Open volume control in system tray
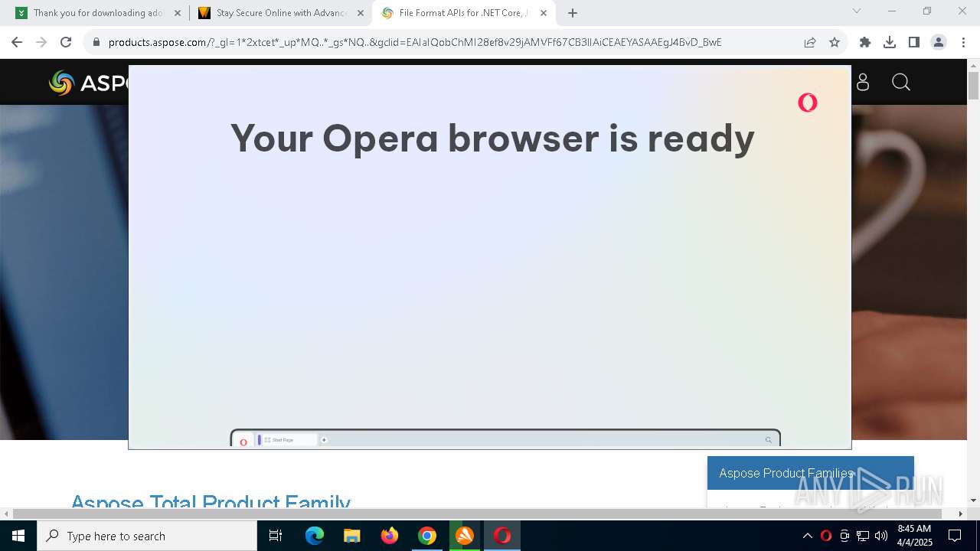Viewport: 980px width, 551px height. [x=881, y=536]
